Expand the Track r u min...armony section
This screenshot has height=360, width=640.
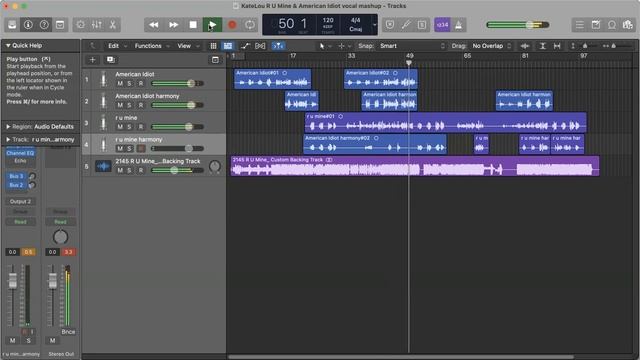pyautogui.click(x=8, y=140)
